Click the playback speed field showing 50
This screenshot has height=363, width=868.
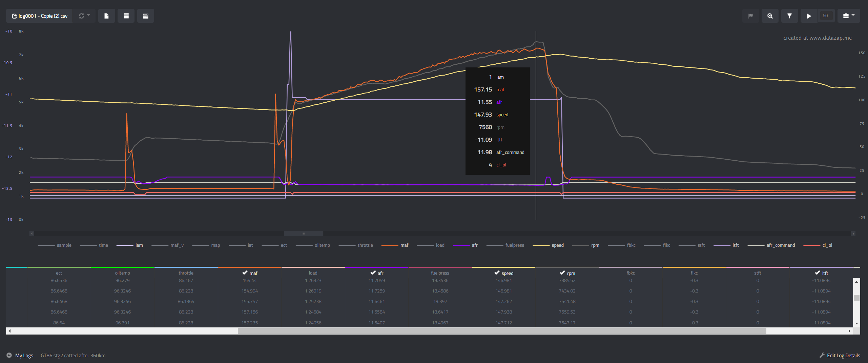825,16
